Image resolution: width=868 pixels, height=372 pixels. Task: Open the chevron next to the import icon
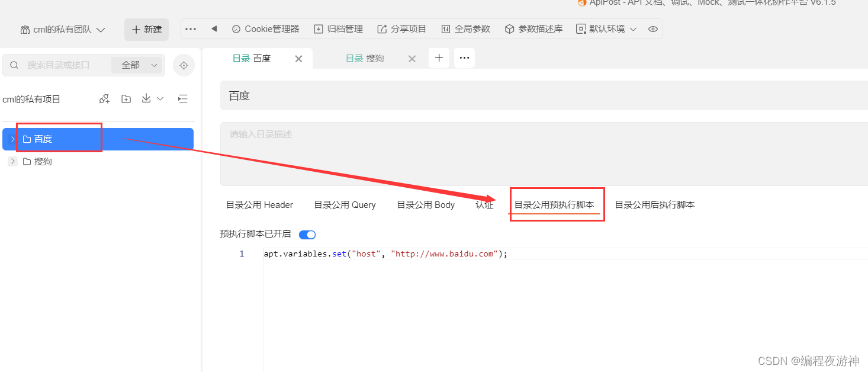[160, 99]
